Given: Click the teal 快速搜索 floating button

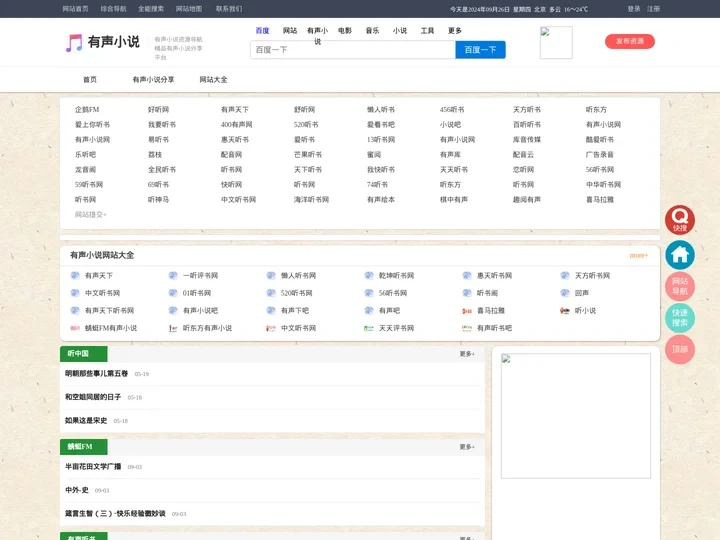Looking at the screenshot, I should 680,318.
